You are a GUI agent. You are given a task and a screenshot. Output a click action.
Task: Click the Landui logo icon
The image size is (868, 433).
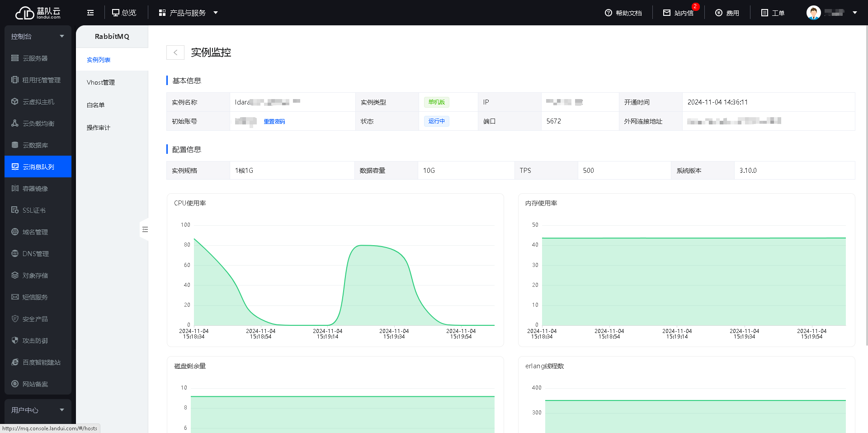(x=25, y=13)
